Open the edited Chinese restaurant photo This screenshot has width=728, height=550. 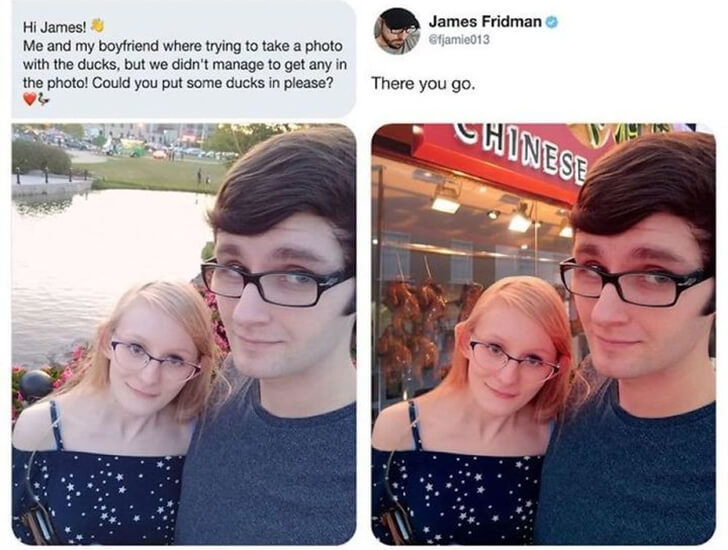click(x=543, y=334)
